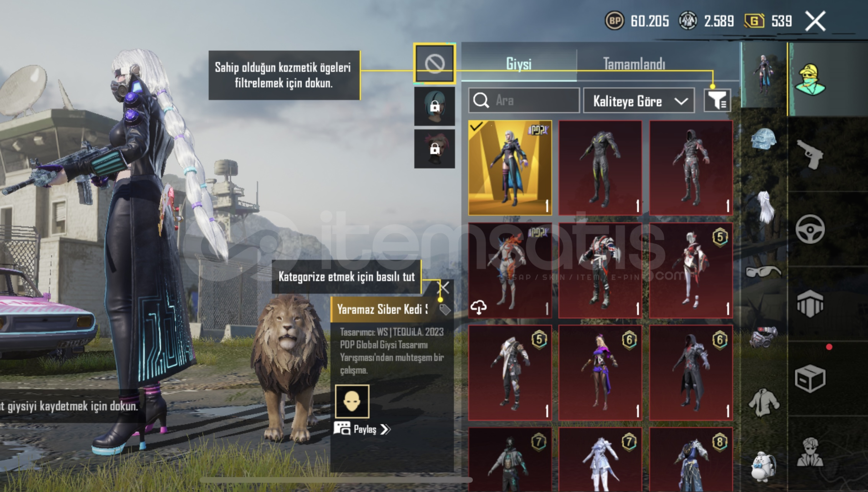Select the checked golden PDP outfit

(x=510, y=168)
